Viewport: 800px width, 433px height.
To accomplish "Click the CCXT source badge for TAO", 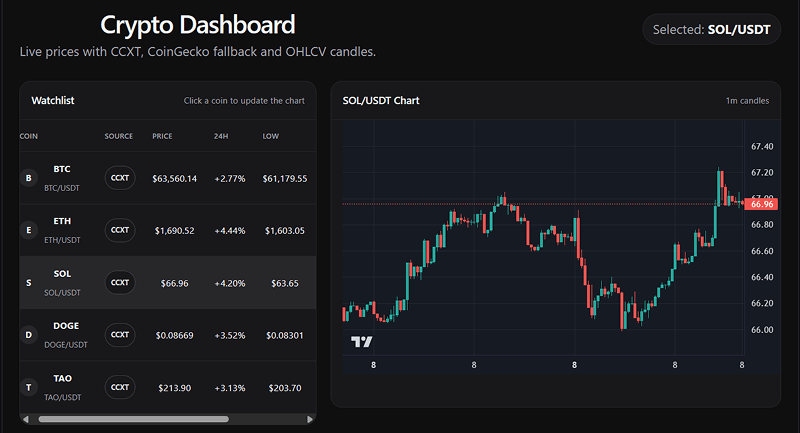I will point(120,388).
